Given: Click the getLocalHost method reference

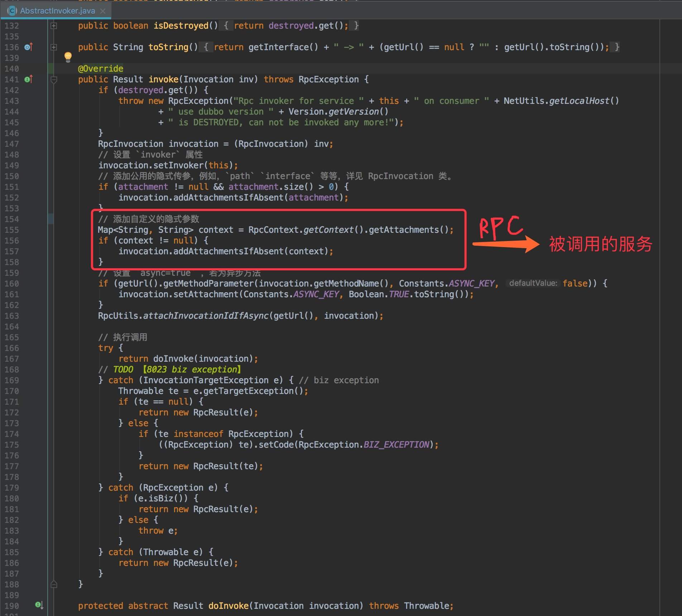Looking at the screenshot, I should point(579,101).
